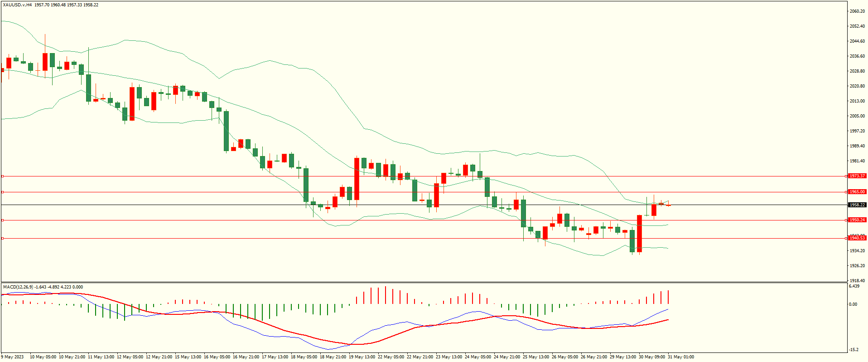Image resolution: width=868 pixels, height=362 pixels.
Task: Select the 1965.00 red price level tag
Action: (857, 192)
